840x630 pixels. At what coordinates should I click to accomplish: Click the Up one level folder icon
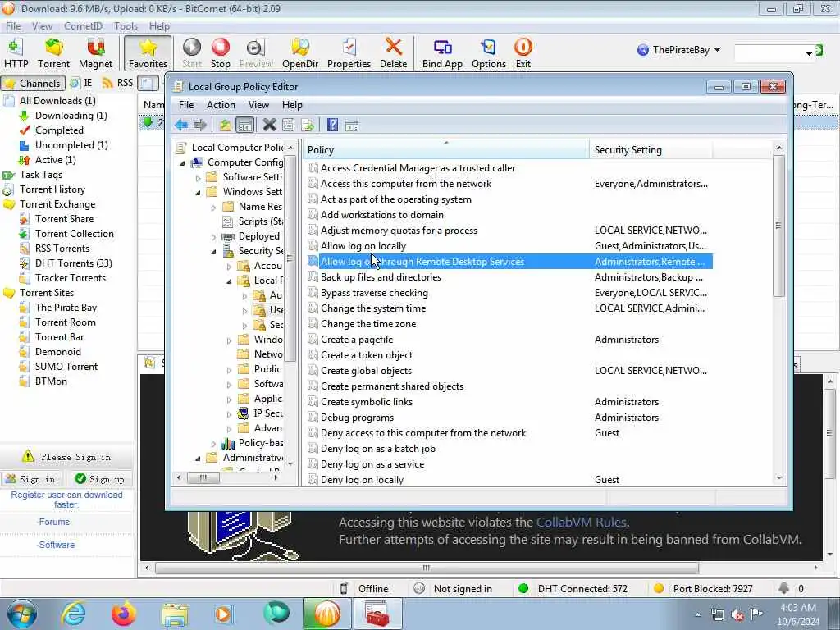coord(225,126)
